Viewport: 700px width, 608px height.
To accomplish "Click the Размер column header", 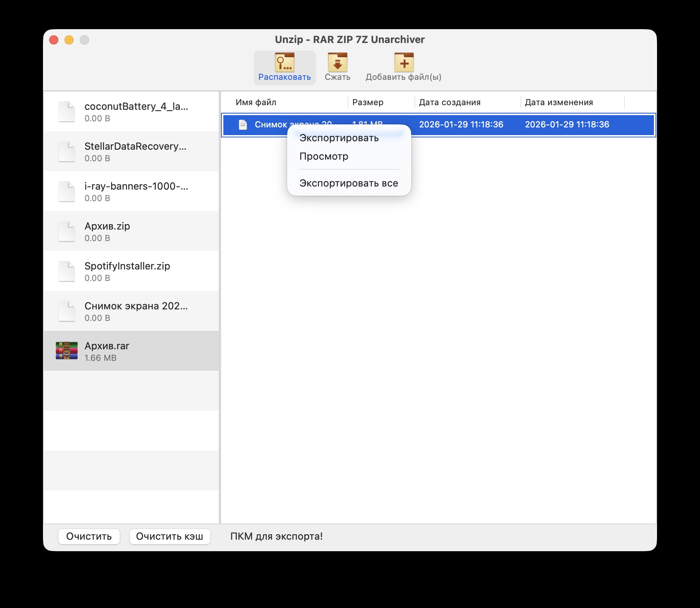I will (x=367, y=102).
